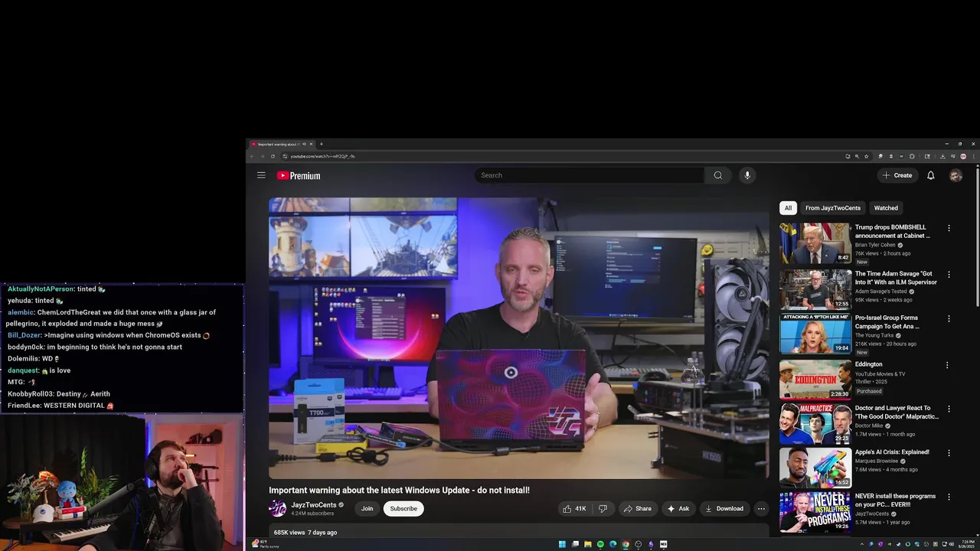Open Doctor and Lawyer React thumbnail
This screenshot has width=980, height=551.
click(x=815, y=423)
